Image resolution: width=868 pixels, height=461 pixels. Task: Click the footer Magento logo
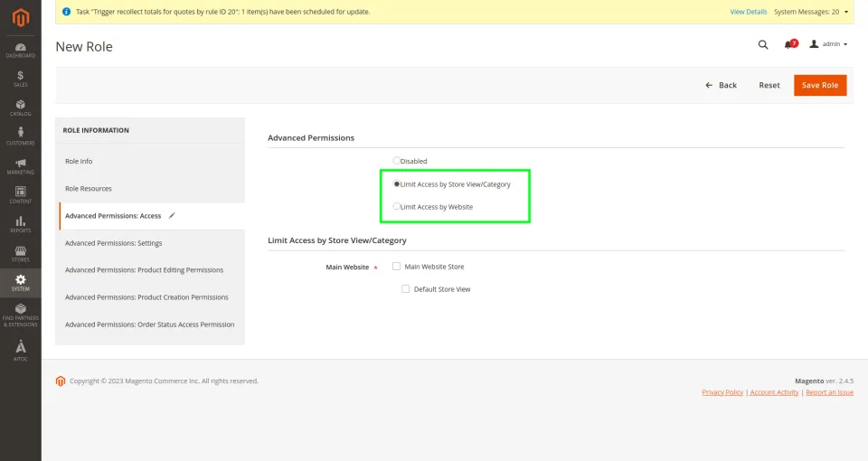(x=61, y=381)
